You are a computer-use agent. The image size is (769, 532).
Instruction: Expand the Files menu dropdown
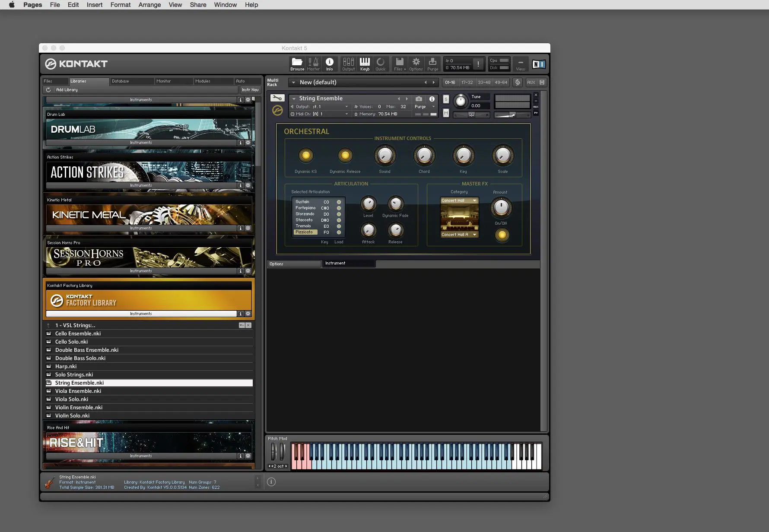point(400,64)
